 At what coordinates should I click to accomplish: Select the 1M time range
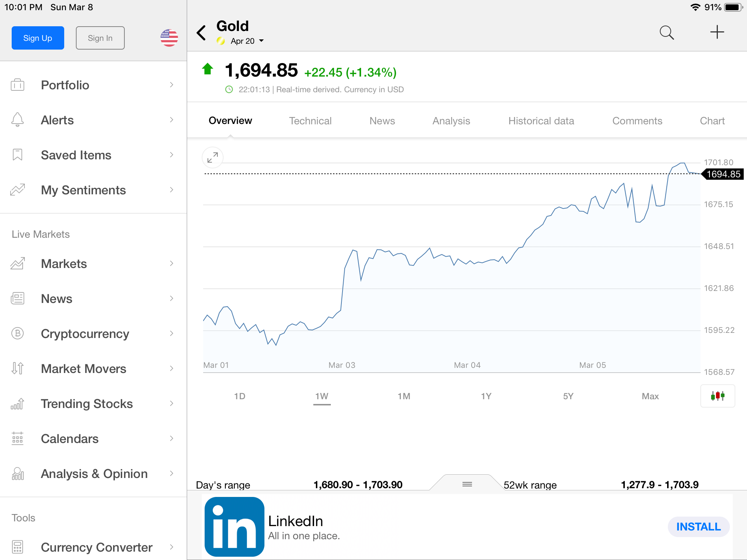[404, 396]
